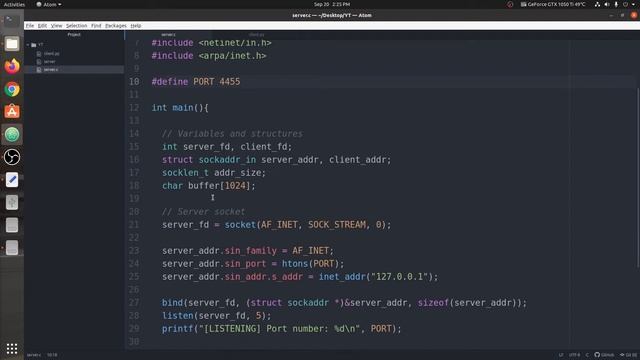
Task: Open GeForce GTX 1050 Ti temperature indicator
Action: click(x=553, y=4)
